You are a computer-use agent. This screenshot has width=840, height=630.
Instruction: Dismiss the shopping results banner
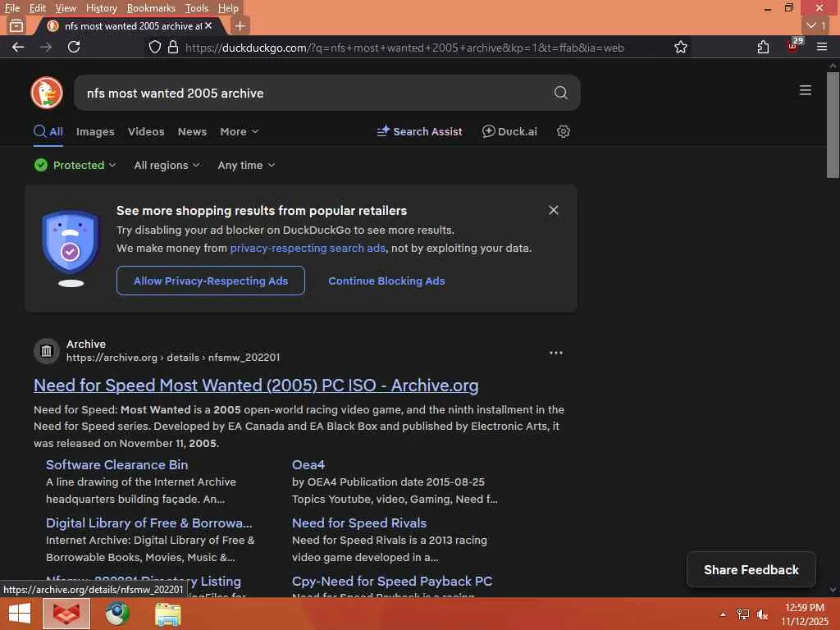pos(554,210)
